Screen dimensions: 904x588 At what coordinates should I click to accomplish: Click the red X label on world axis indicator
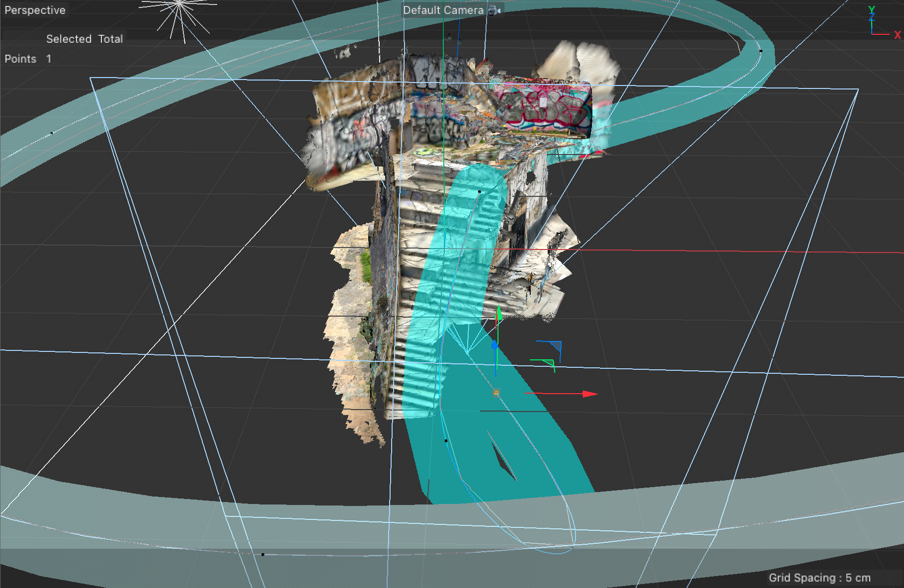tap(897, 35)
